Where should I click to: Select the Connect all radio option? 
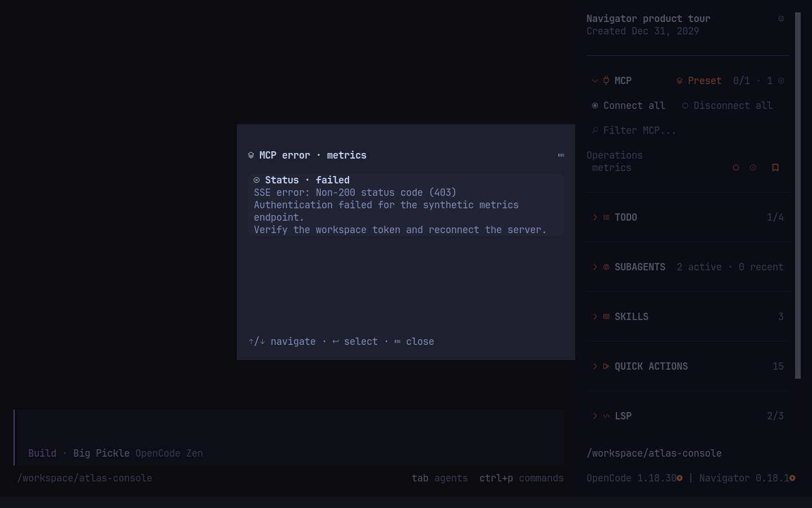click(629, 106)
